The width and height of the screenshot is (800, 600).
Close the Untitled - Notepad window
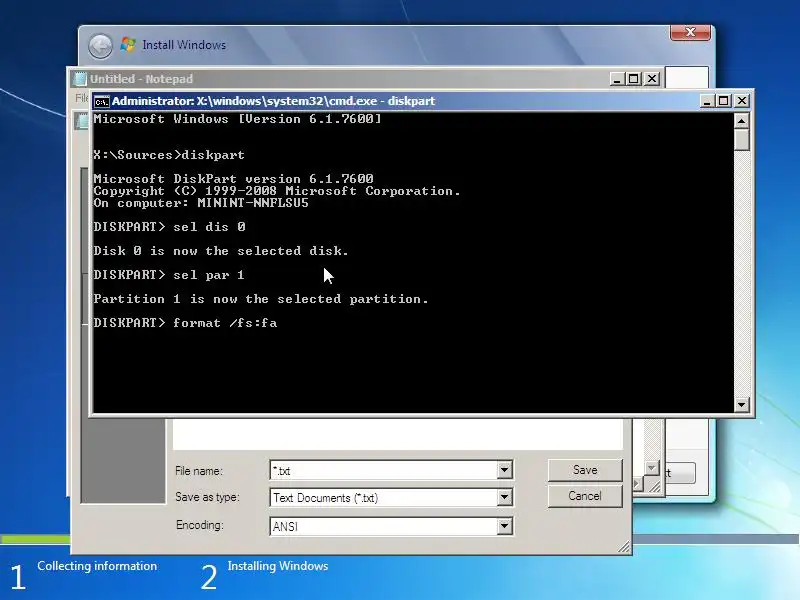coord(652,79)
